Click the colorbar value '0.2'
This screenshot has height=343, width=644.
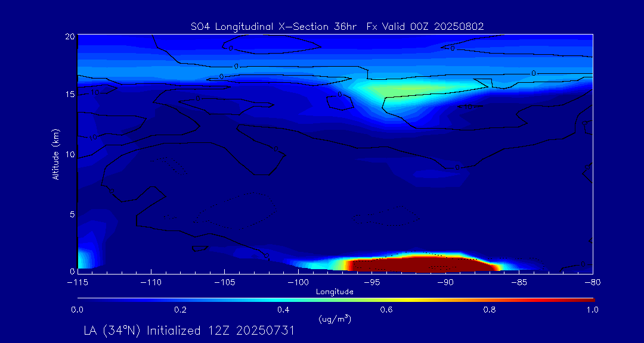(x=180, y=310)
